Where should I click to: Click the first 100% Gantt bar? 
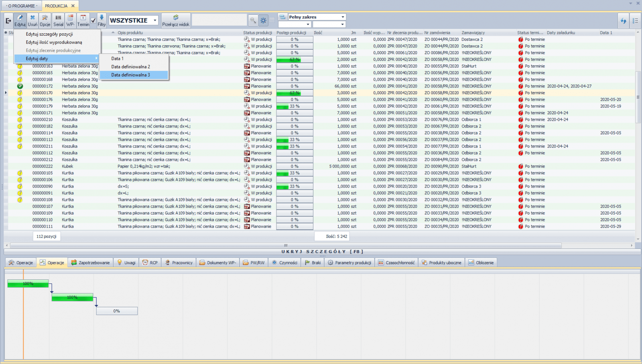click(28, 284)
